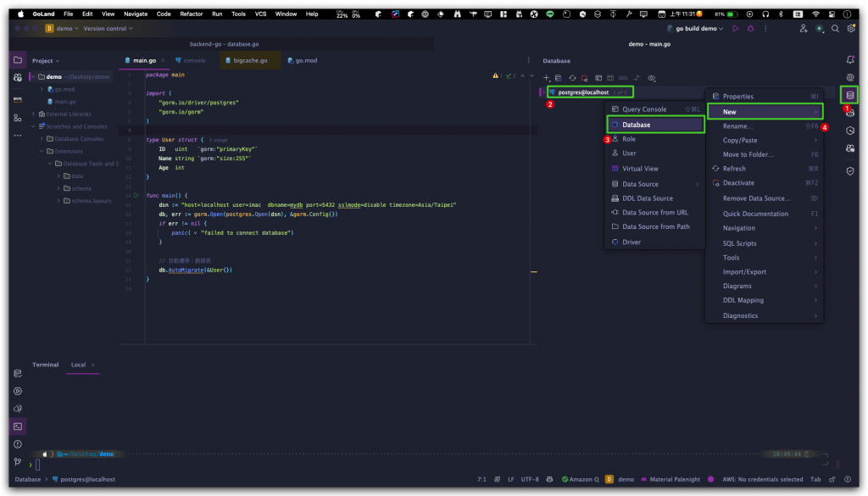The image size is (868, 496).
Task: Click the DDL icon in the Database toolbar
Action: (x=623, y=78)
